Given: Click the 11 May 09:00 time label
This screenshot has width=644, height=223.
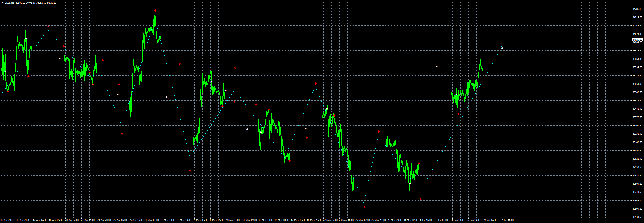Looking at the screenshot, I should (250, 220).
